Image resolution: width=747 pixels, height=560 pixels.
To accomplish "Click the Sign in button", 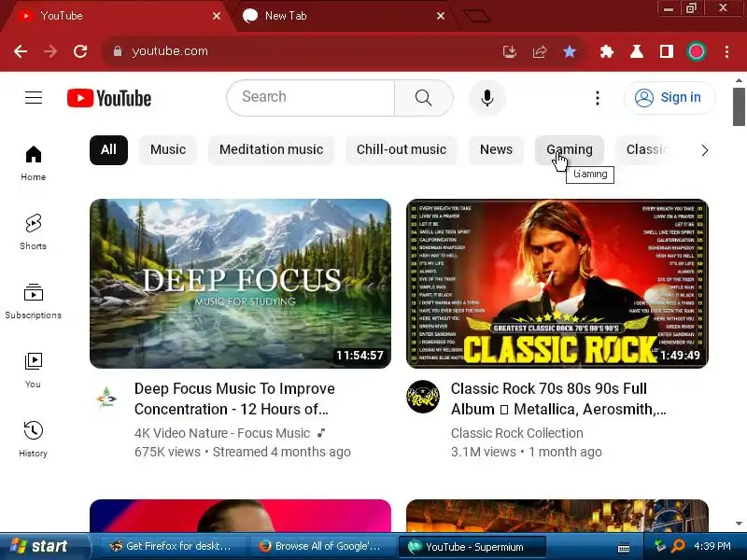I will pyautogui.click(x=669, y=98).
